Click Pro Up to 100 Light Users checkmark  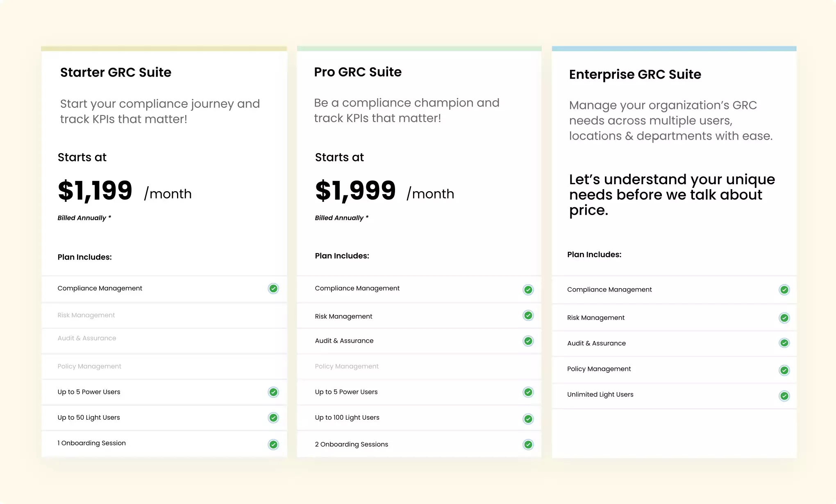click(528, 419)
